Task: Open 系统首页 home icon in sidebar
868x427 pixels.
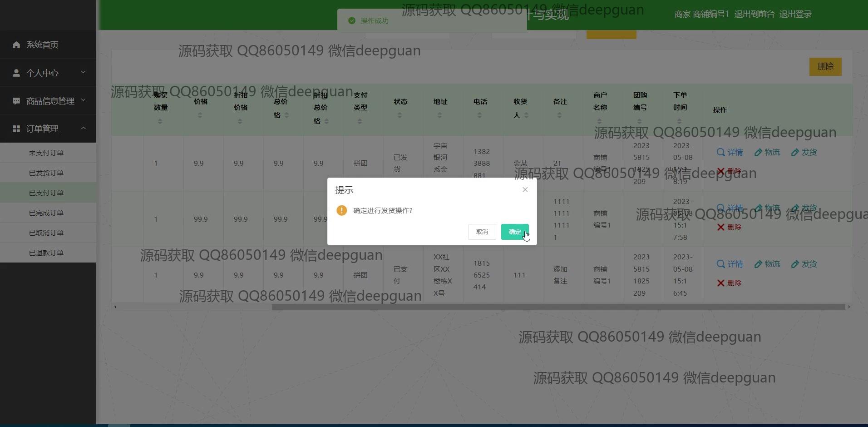Action: tap(16, 45)
